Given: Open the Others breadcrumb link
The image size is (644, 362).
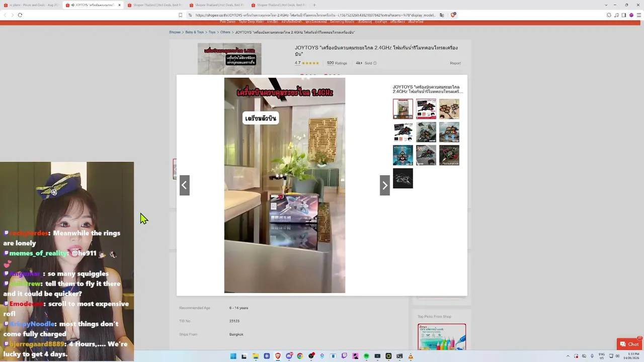Looking at the screenshot, I should point(225,32).
